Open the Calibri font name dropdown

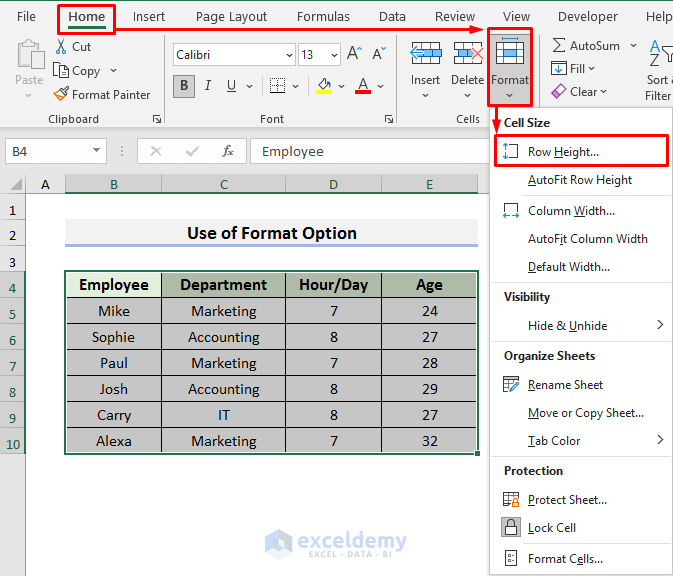click(x=290, y=55)
